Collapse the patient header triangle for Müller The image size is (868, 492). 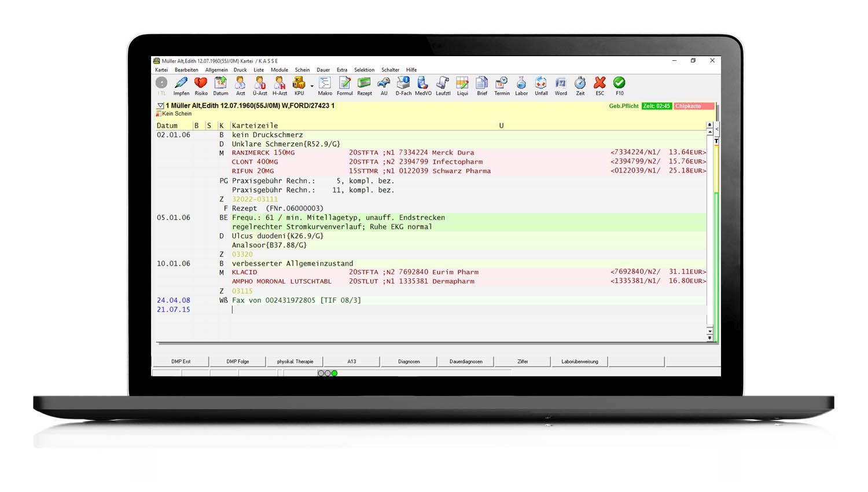[160, 106]
